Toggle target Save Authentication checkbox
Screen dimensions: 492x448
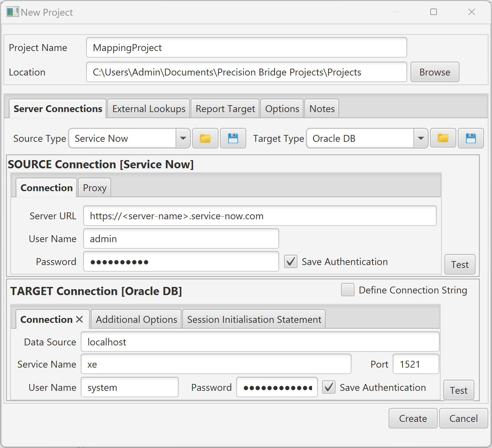(329, 387)
